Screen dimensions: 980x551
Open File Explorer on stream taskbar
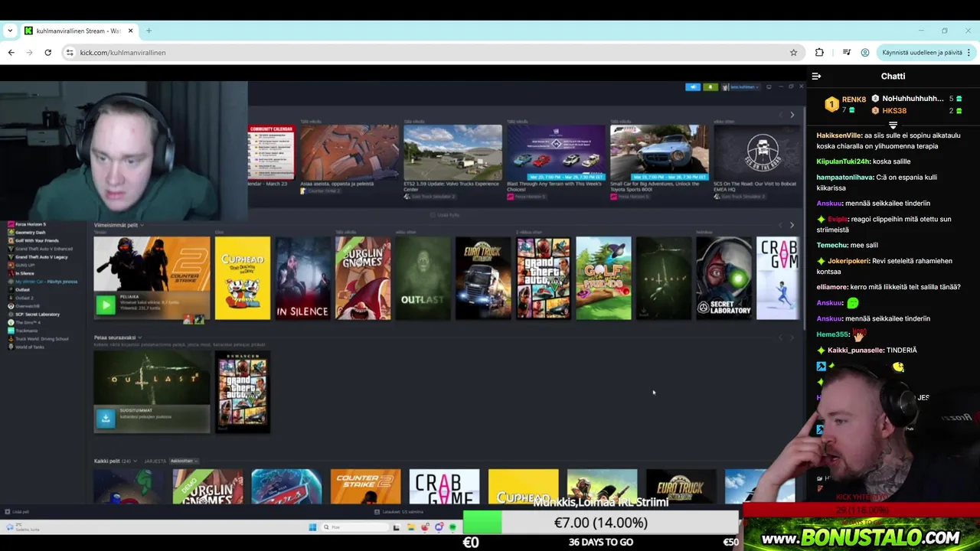410,527
